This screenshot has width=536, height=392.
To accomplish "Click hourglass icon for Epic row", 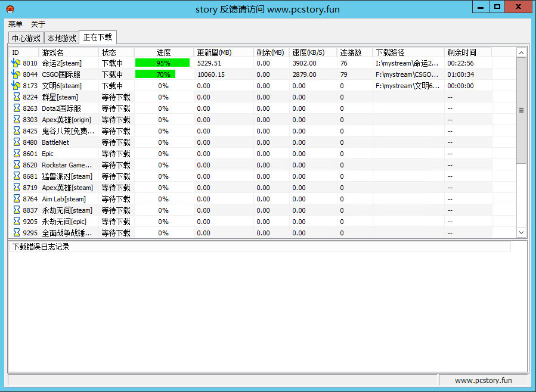I will point(17,153).
